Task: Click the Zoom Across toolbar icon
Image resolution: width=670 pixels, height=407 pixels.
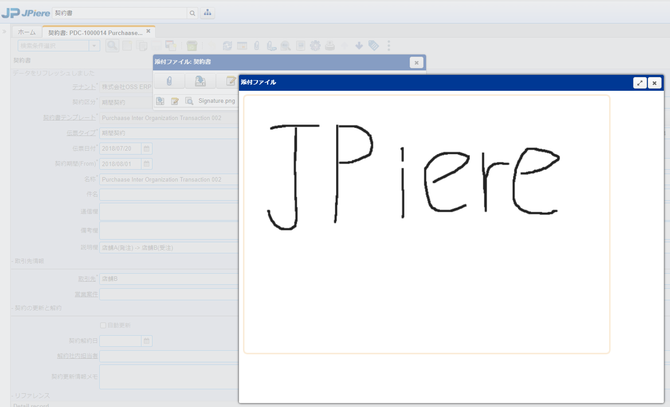Action: [x=285, y=46]
